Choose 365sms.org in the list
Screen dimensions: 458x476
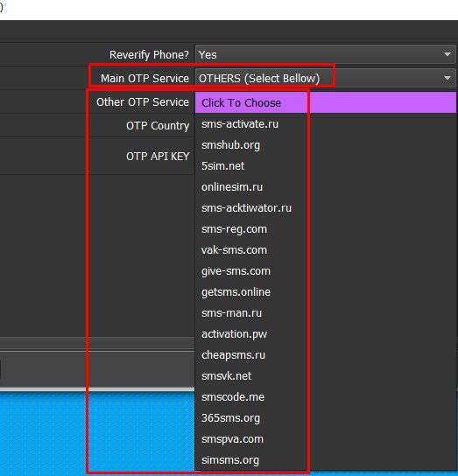326,417
